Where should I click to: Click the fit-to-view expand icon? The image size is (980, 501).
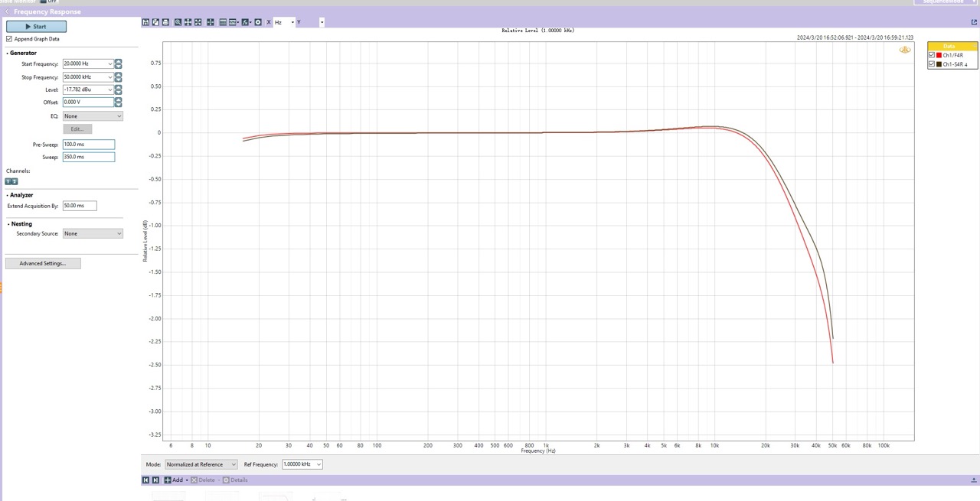[x=198, y=22]
